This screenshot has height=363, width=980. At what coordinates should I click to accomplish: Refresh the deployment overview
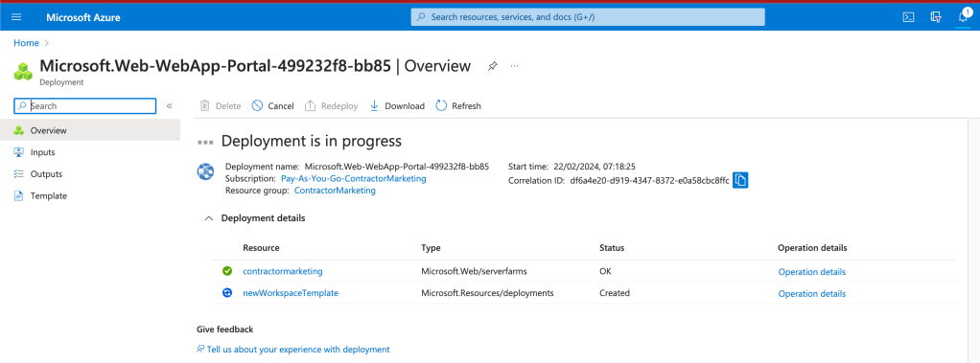(458, 106)
